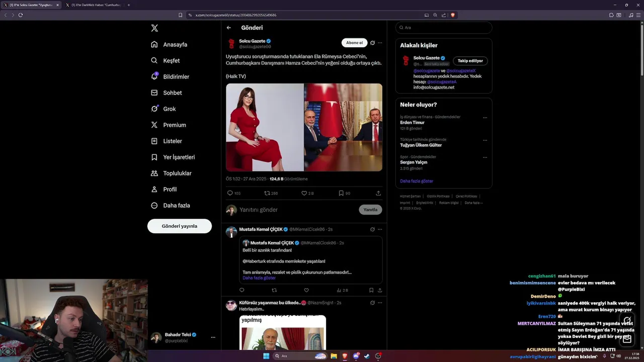View analytics of Mustafa Kemal ÇİÇEK's reply
644x362 pixels.
click(342, 290)
